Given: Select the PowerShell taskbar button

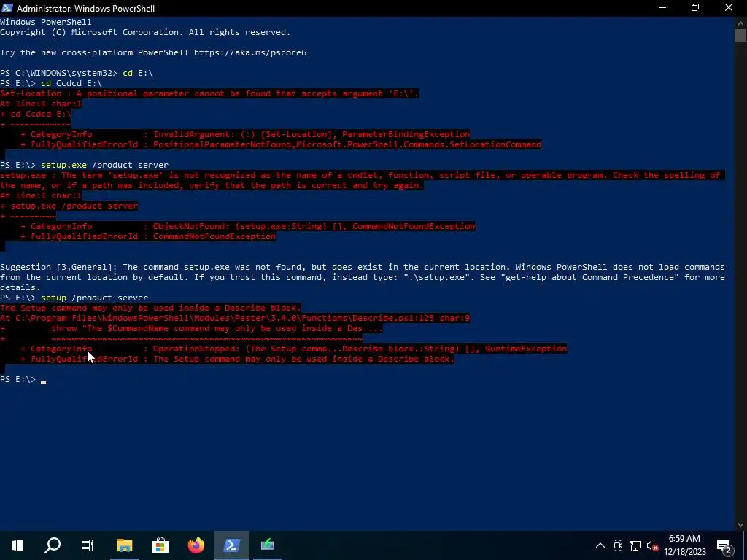Looking at the screenshot, I should [231, 545].
